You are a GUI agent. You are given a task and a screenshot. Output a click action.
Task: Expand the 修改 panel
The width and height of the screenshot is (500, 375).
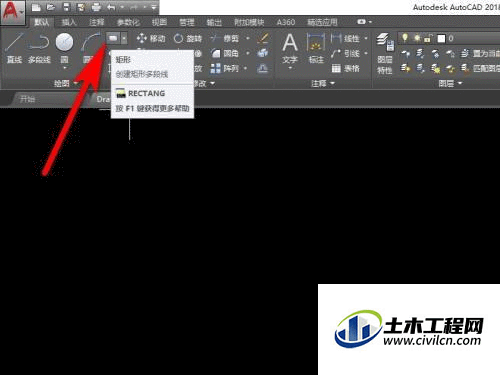[x=205, y=83]
